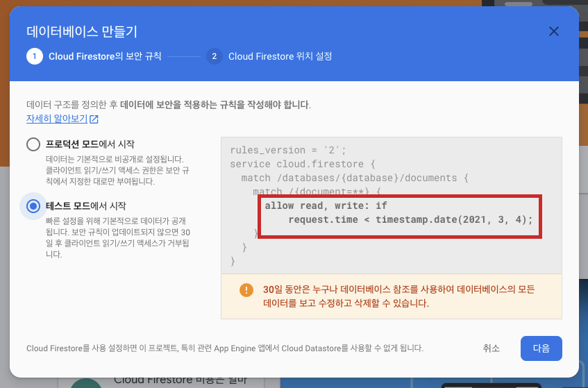The width and height of the screenshot is (588, 388).
Task: Click the request.time timestamp line
Action: point(410,219)
